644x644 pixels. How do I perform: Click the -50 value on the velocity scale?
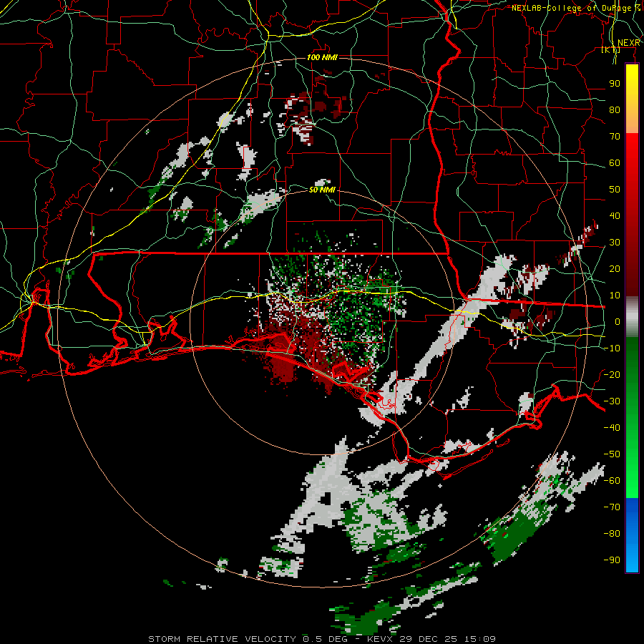click(x=612, y=454)
